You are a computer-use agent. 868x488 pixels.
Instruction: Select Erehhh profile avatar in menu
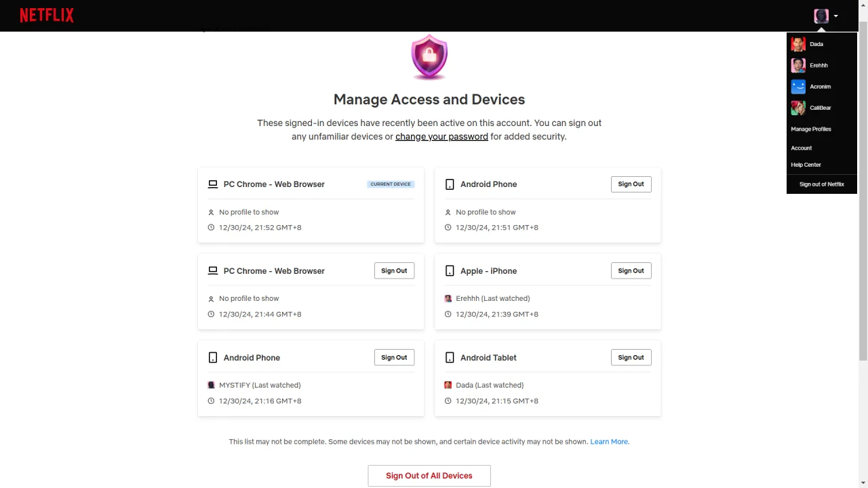(x=798, y=65)
